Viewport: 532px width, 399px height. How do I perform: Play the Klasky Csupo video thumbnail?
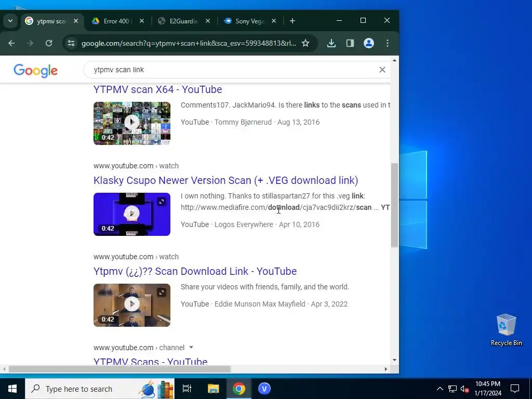pos(132,214)
